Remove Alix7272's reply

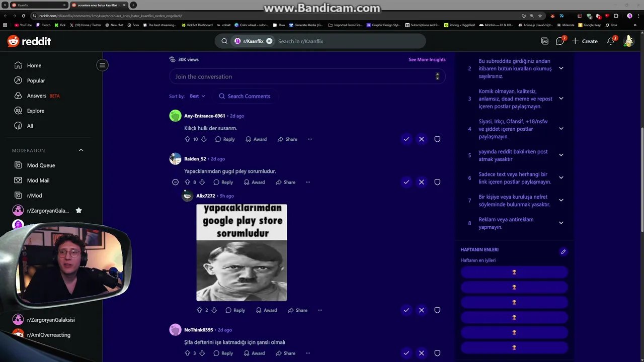tap(422, 310)
